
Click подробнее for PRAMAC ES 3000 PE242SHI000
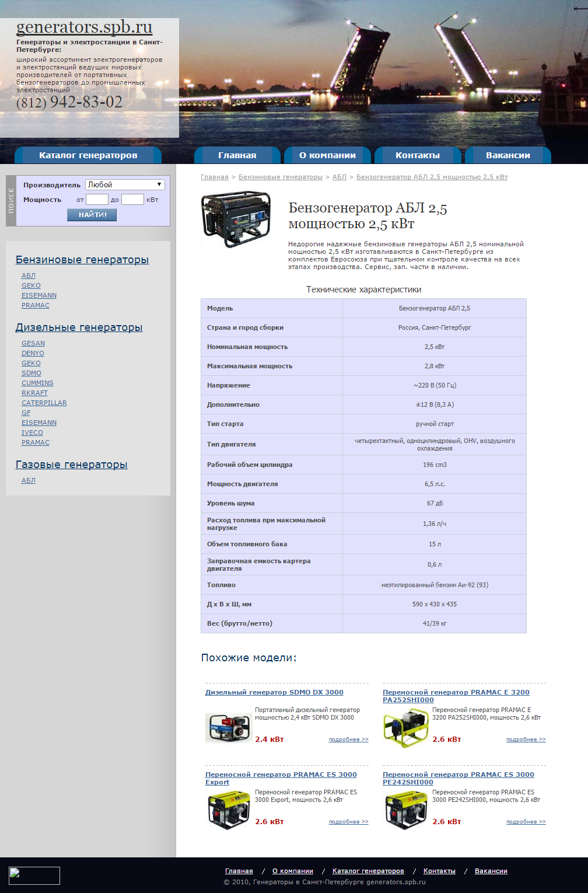[526, 822]
